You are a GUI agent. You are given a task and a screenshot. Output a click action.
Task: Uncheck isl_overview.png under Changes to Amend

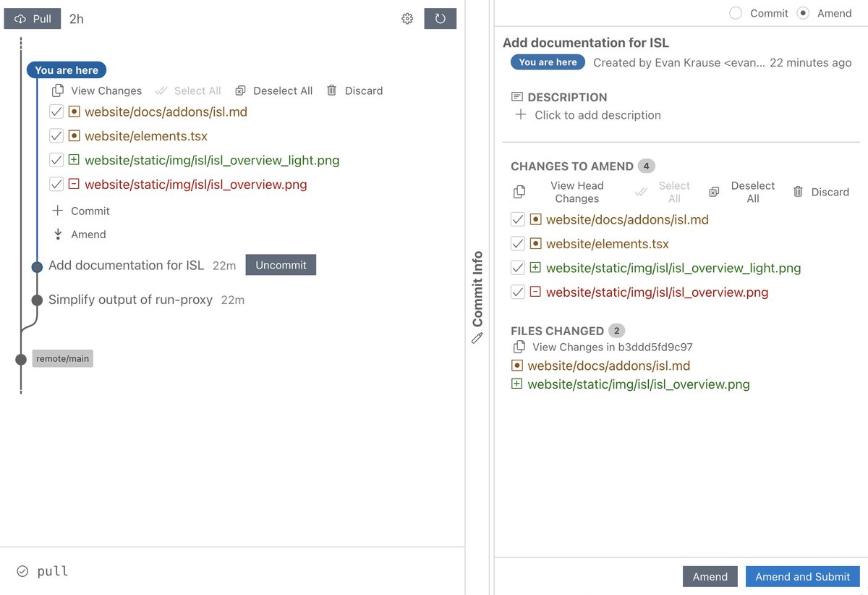pos(518,292)
